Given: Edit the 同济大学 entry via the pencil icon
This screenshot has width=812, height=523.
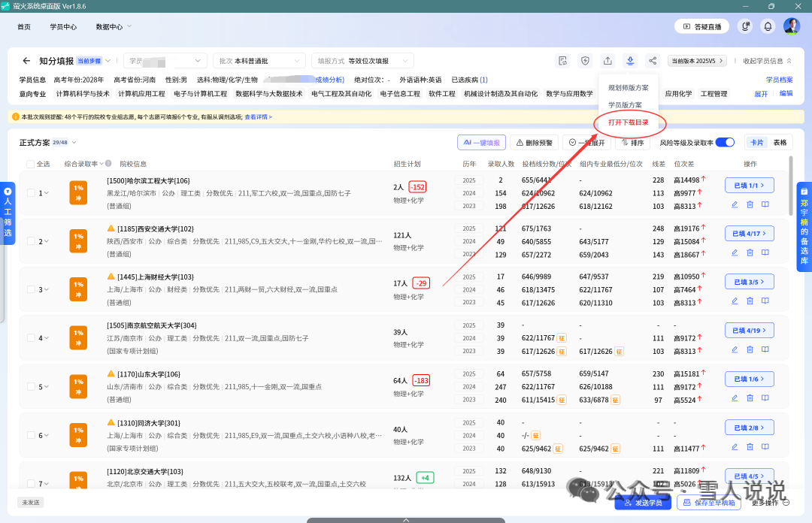Looking at the screenshot, I should (x=735, y=447).
